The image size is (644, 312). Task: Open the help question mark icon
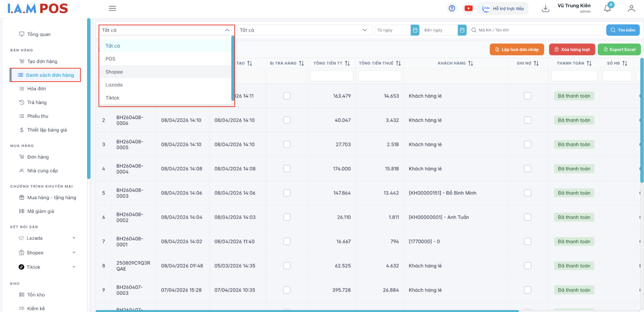click(x=452, y=9)
